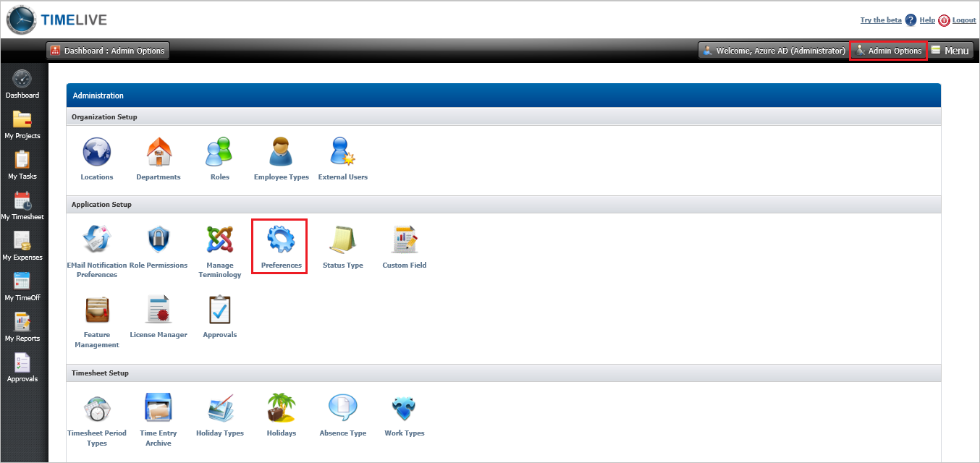
Task: Open the Menu panel
Action: click(x=950, y=50)
